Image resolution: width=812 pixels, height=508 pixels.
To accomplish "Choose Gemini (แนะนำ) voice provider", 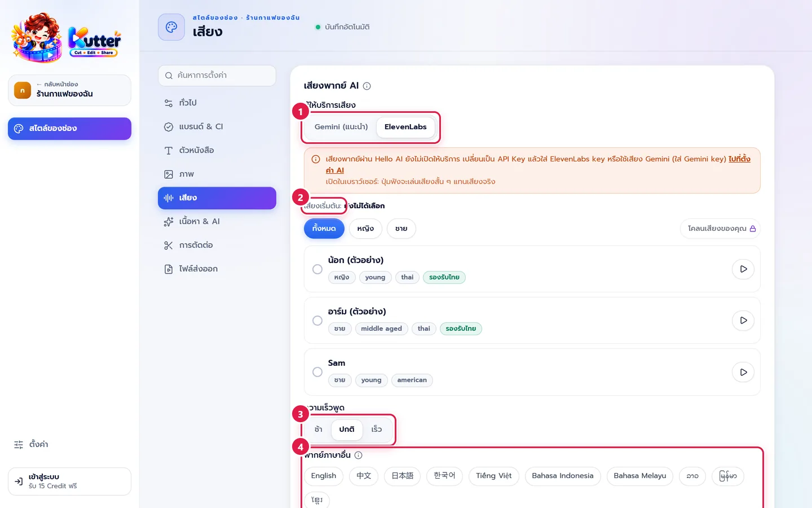I will (x=341, y=127).
